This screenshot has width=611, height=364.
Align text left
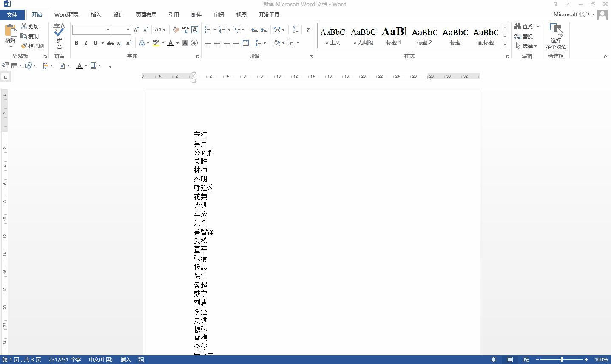(207, 43)
